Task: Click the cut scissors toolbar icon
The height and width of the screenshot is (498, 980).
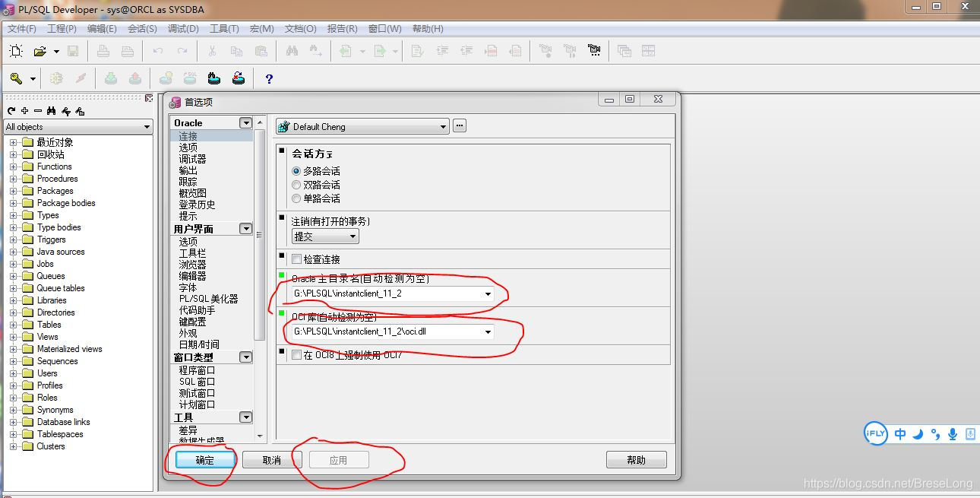Action: (x=211, y=51)
